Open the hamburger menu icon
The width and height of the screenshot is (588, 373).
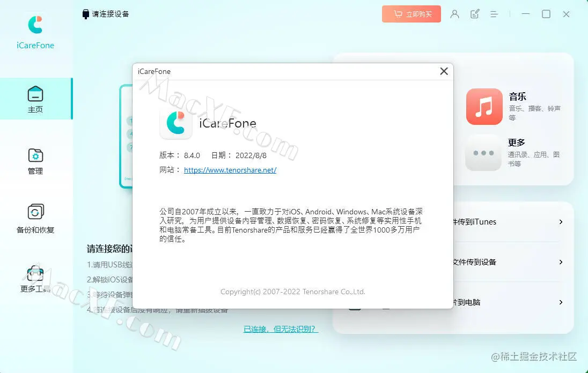(x=494, y=14)
